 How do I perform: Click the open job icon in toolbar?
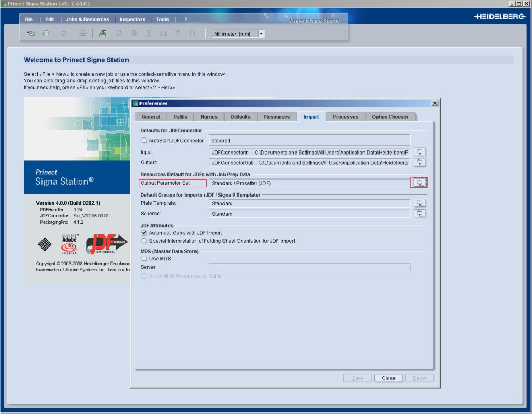tap(31, 33)
